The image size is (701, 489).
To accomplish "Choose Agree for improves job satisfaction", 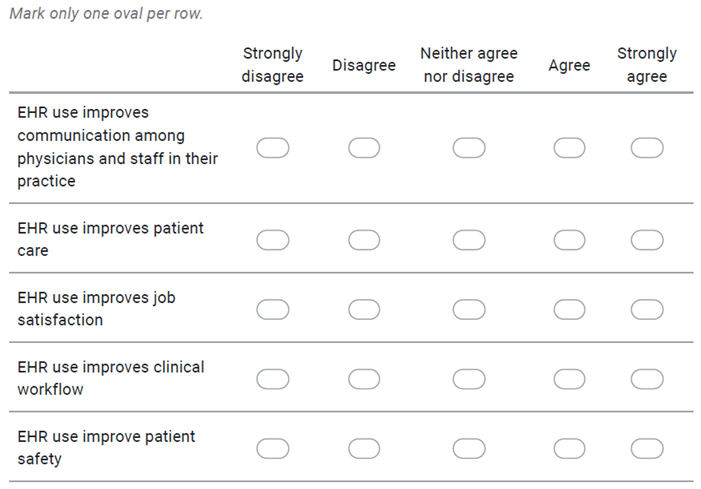I will coord(569,309).
